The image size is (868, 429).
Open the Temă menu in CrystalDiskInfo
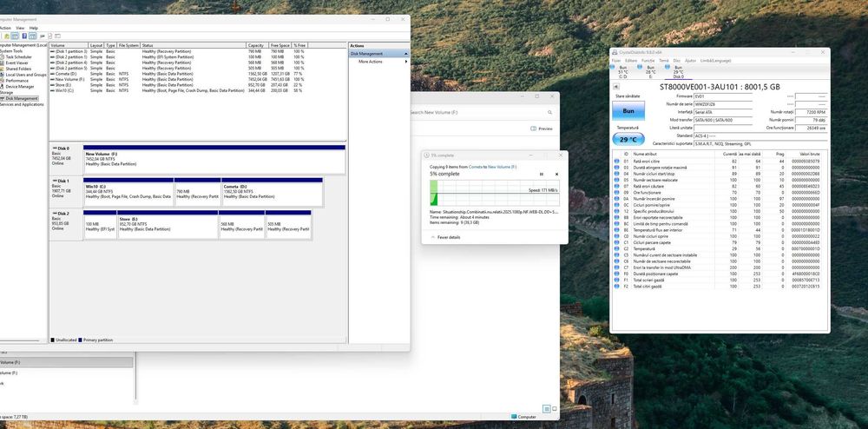pyautogui.click(x=664, y=60)
